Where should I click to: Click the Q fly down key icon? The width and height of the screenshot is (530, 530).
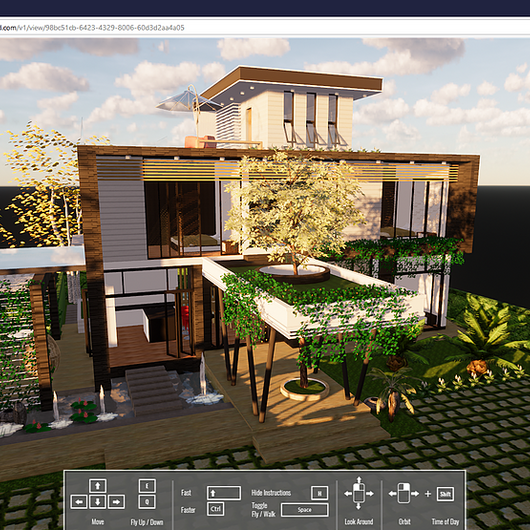pos(147,502)
